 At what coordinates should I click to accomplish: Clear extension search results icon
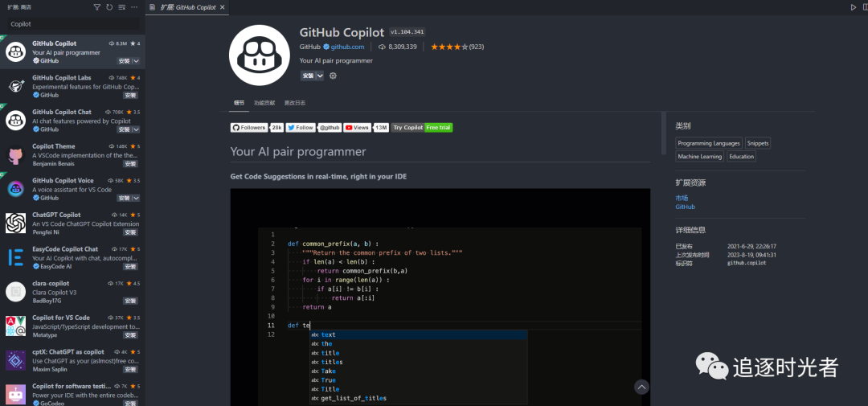tap(122, 7)
